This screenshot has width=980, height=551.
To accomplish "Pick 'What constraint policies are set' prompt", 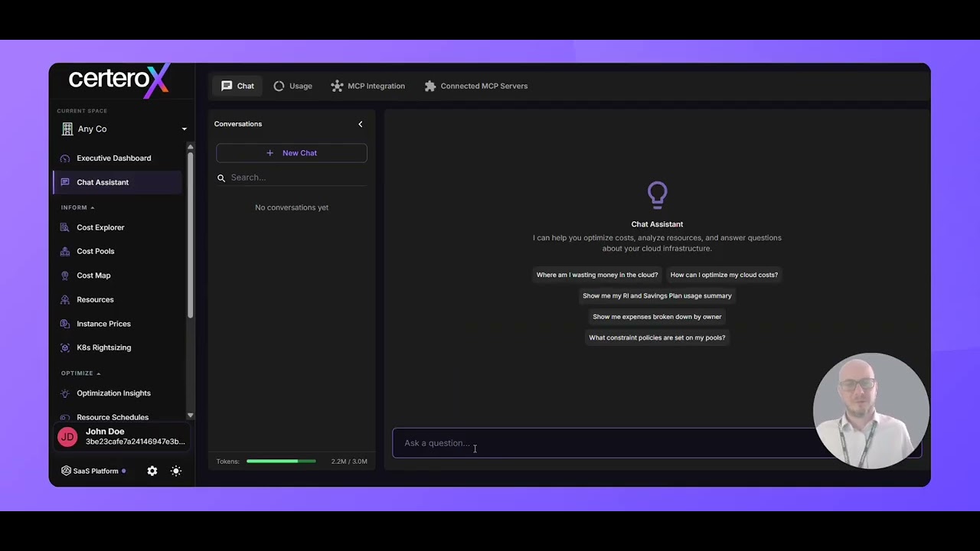I will point(657,337).
